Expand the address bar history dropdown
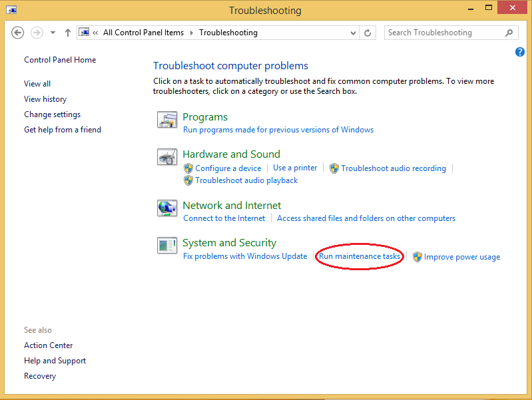 (x=353, y=33)
